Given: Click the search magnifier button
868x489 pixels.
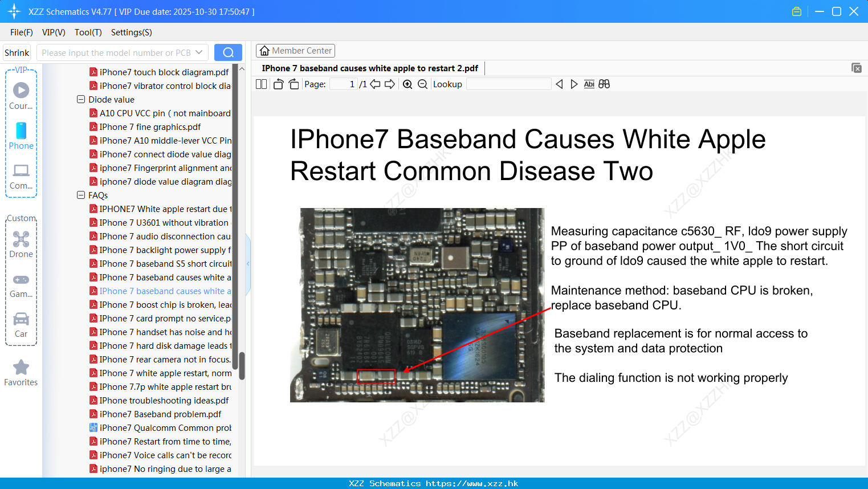Looking at the screenshot, I should [228, 52].
